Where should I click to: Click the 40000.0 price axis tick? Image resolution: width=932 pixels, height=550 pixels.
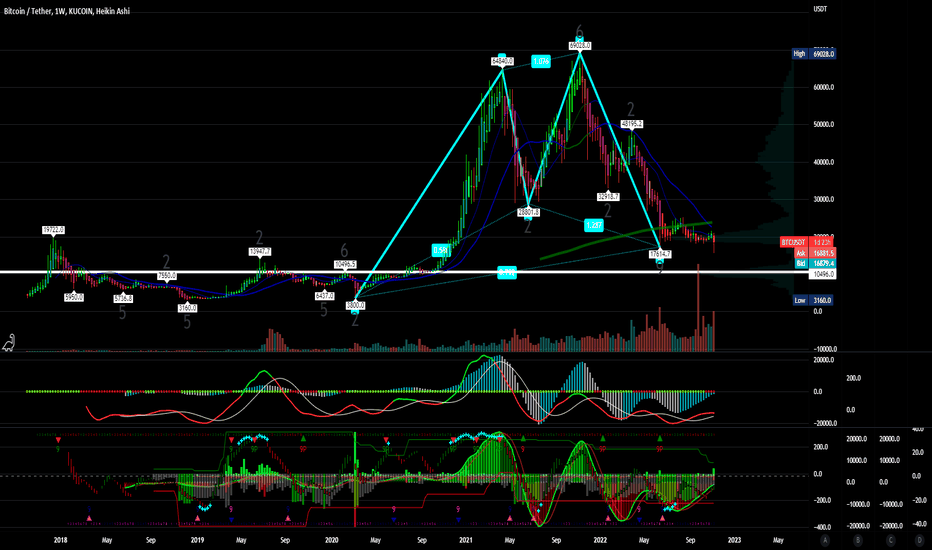point(823,162)
